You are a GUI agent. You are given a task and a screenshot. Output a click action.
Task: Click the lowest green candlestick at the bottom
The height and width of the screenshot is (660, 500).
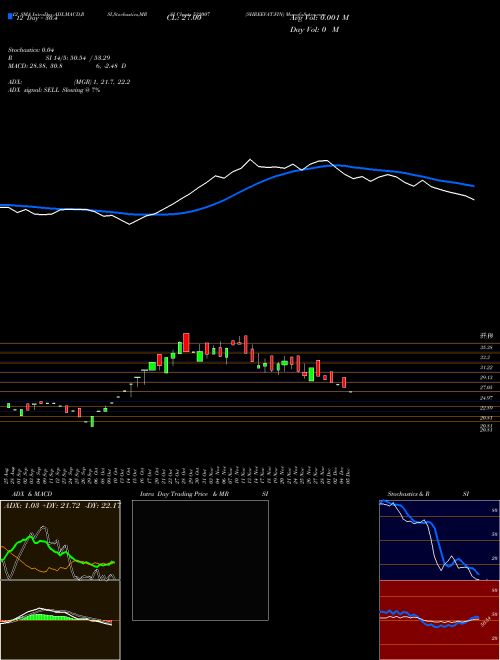(92, 421)
